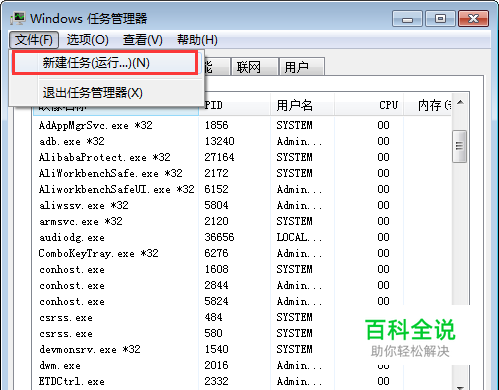Select the ETDCtrl.exe process

click(72, 381)
